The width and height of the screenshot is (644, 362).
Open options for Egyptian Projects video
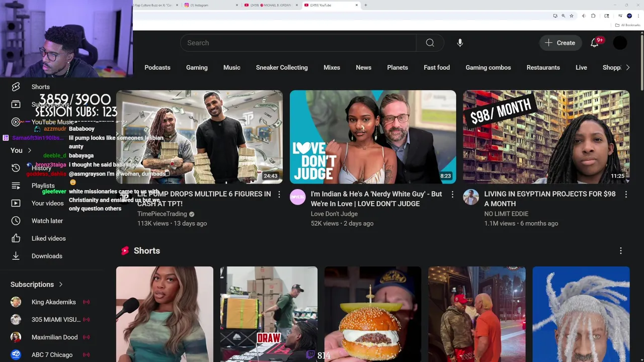[626, 194]
